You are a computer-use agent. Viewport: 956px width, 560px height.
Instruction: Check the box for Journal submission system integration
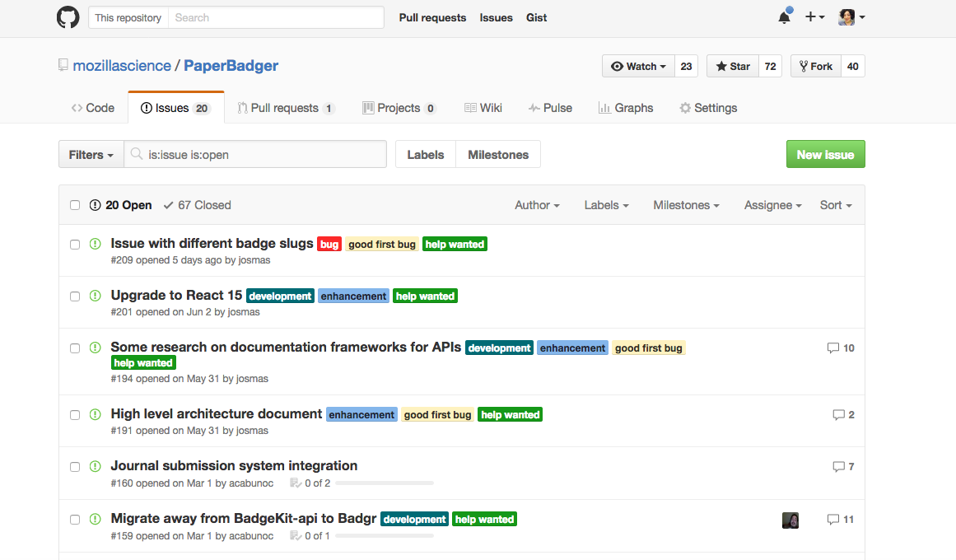click(x=75, y=467)
